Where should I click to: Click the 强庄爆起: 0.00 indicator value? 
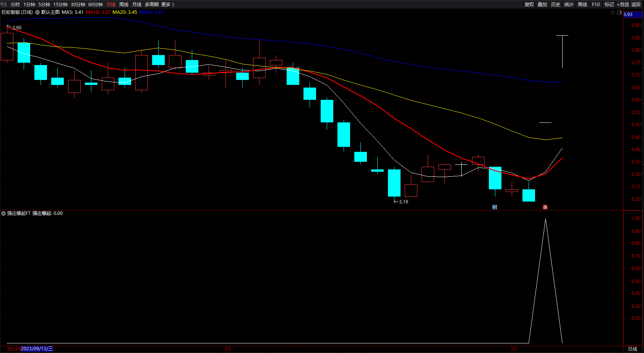[47, 213]
